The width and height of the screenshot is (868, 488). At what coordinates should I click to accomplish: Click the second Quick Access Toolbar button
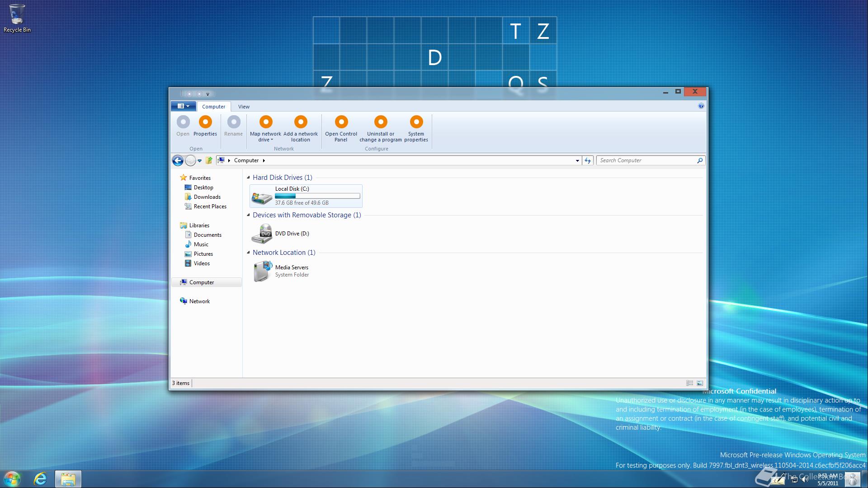pos(199,94)
